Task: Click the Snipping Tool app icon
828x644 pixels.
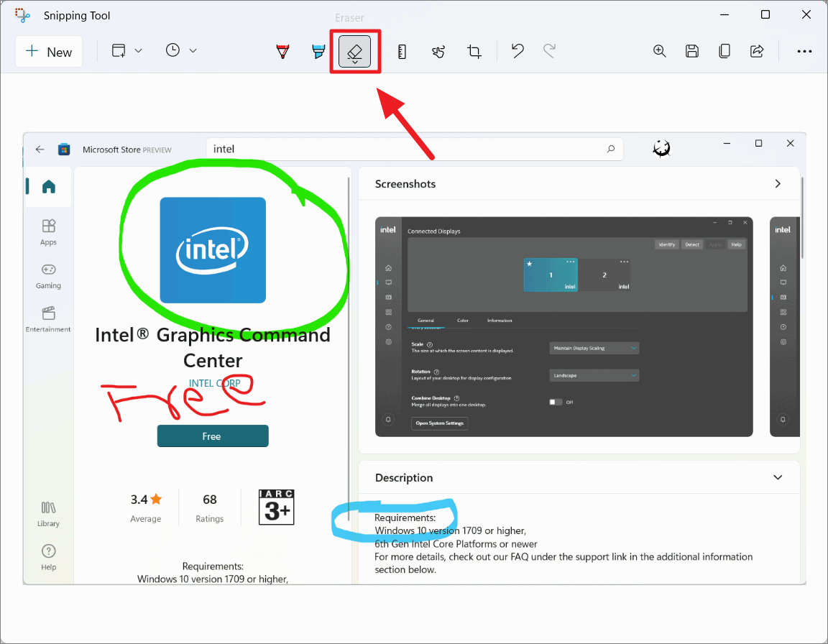Action: pos(23,15)
